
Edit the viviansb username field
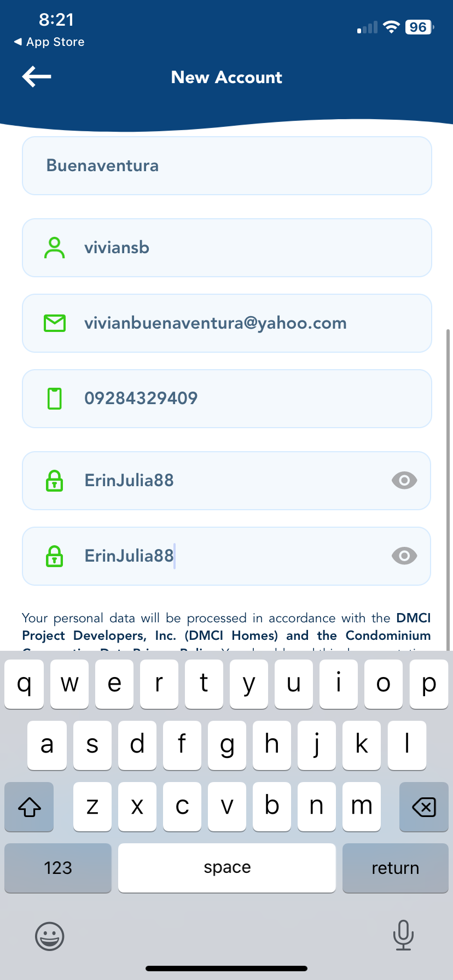pos(246,248)
